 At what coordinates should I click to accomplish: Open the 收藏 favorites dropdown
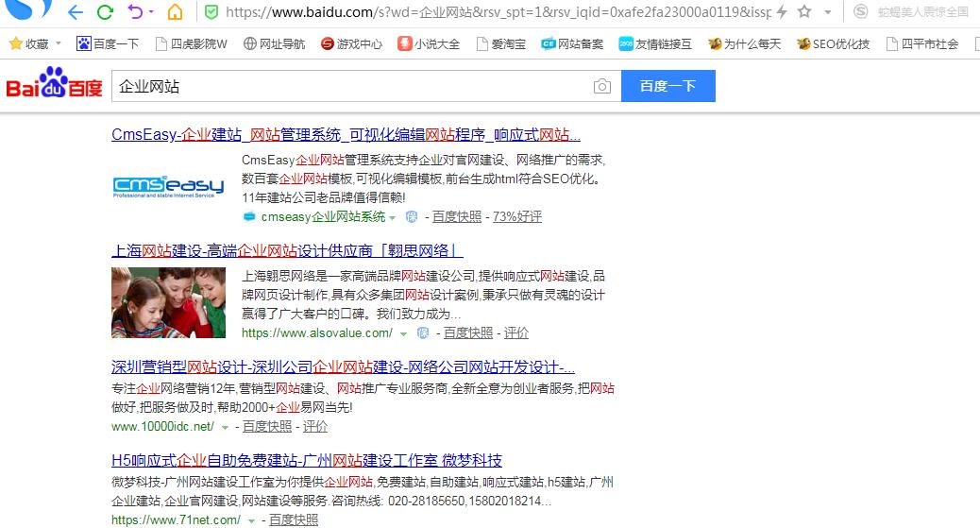35,43
